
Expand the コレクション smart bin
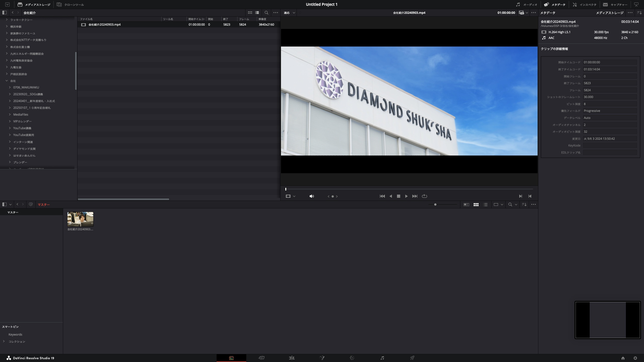click(x=4, y=341)
